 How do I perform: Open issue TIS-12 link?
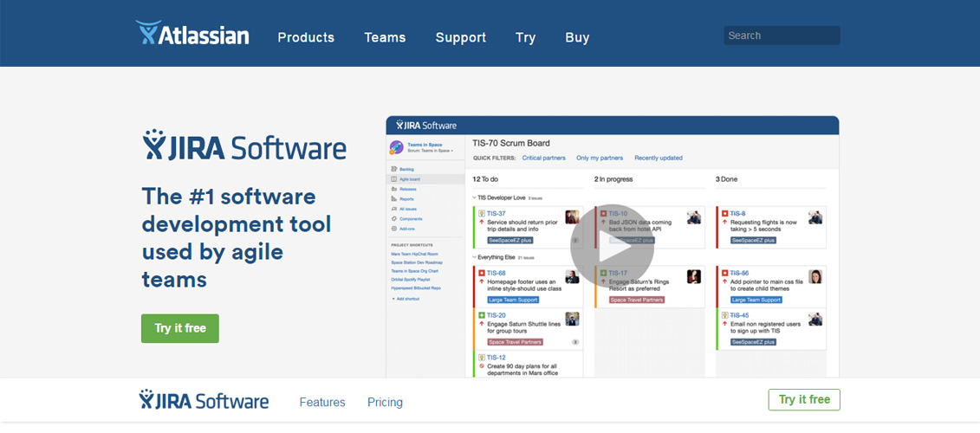point(496,358)
